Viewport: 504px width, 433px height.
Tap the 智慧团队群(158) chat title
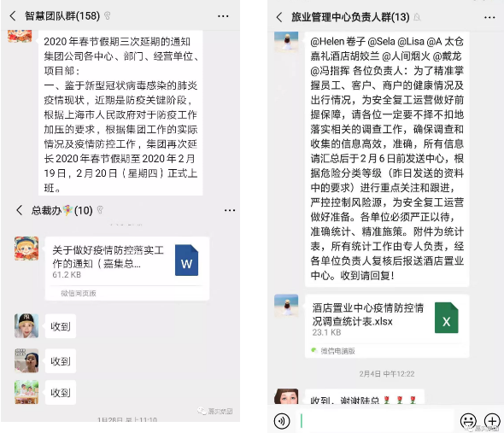(x=62, y=15)
